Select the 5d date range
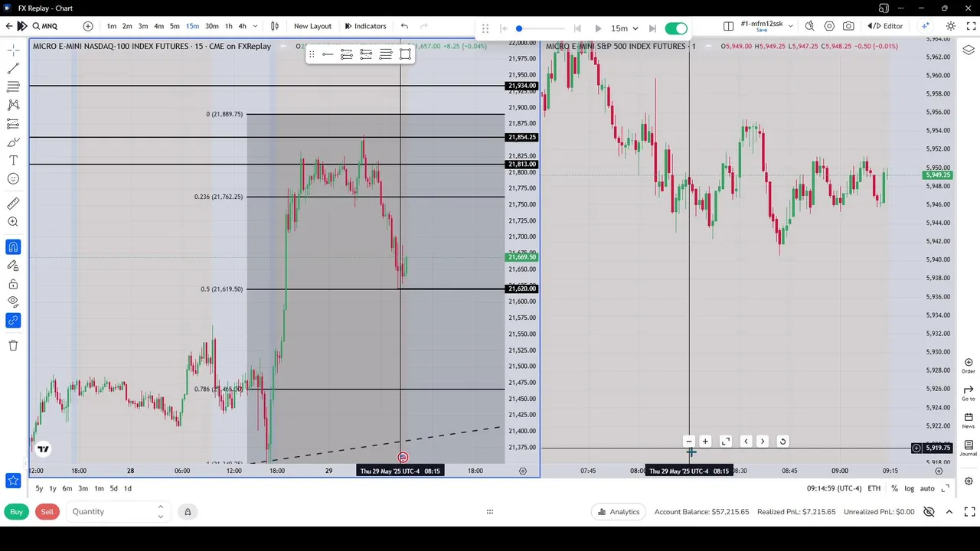The image size is (980, 551). pos(113,488)
